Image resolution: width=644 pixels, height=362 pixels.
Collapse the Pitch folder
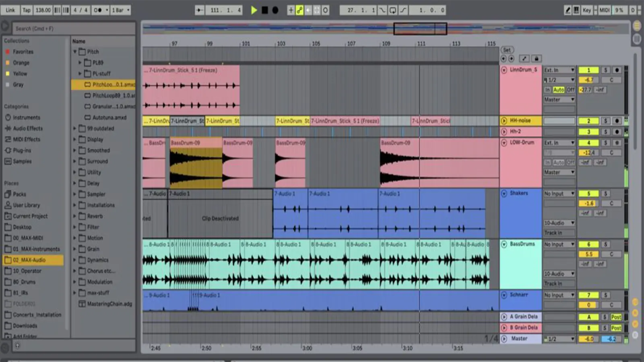75,52
